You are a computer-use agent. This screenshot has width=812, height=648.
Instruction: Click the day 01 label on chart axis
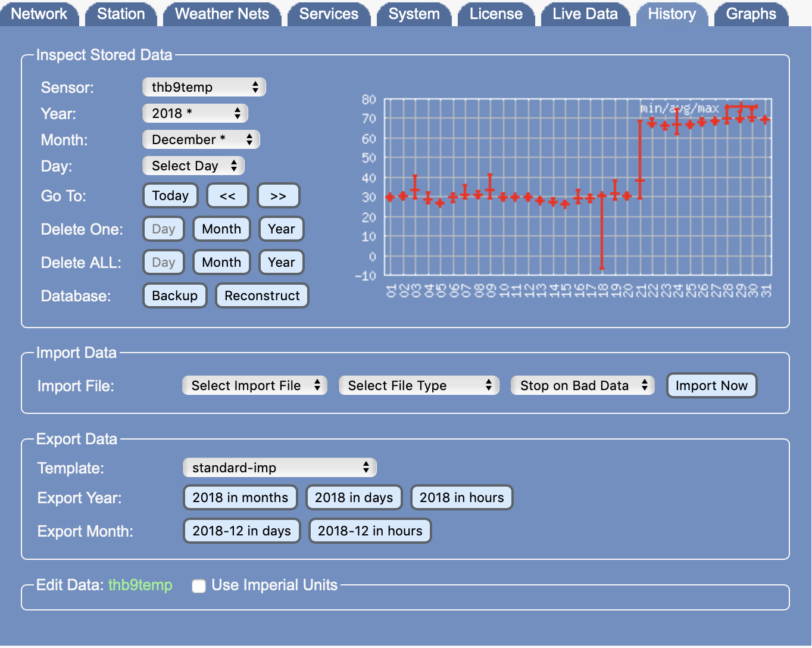click(391, 290)
